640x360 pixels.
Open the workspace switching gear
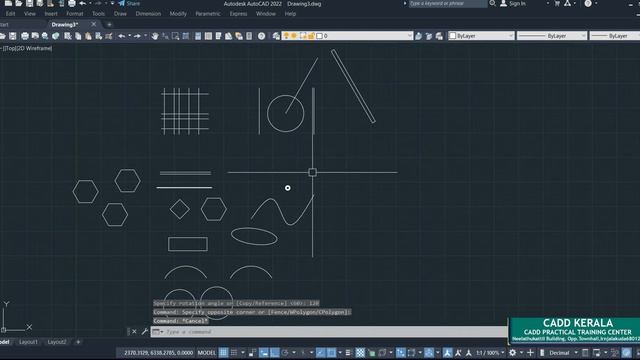point(513,353)
